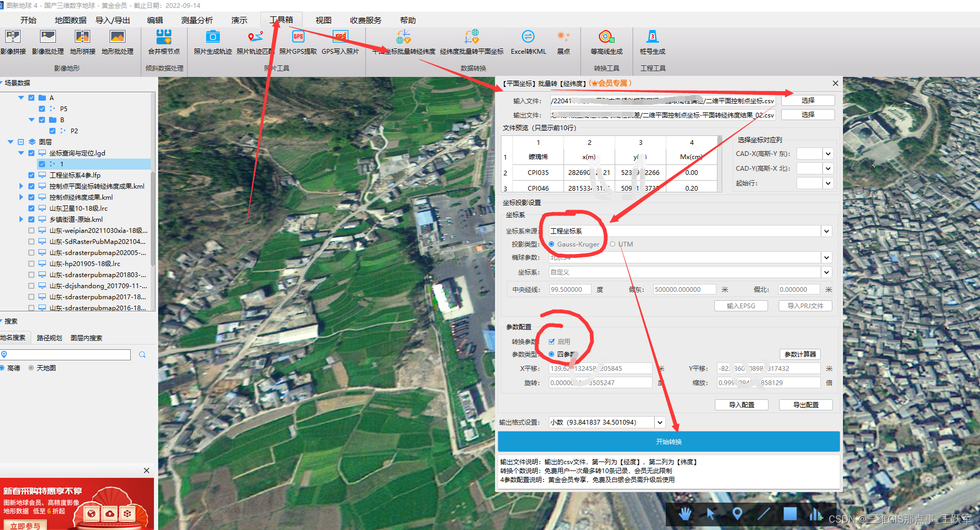
Task: Open 等高线生成 contour tool
Action: [x=607, y=42]
